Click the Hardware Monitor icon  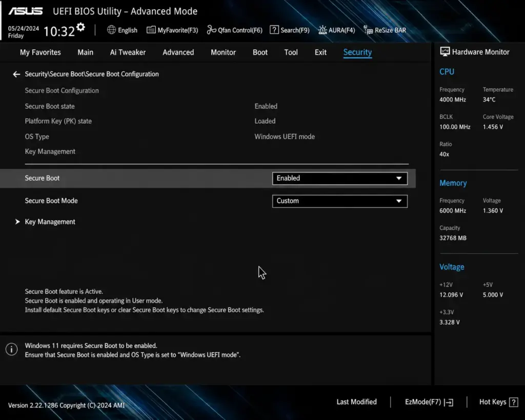(445, 52)
